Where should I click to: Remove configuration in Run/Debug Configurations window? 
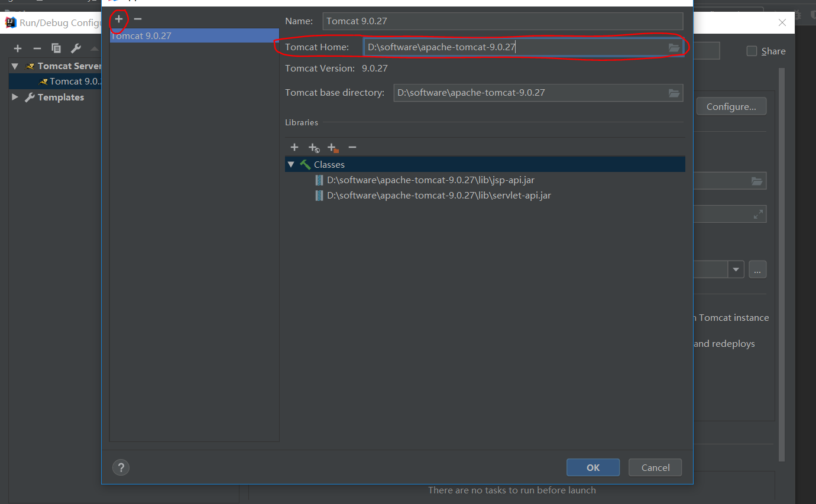[37, 48]
